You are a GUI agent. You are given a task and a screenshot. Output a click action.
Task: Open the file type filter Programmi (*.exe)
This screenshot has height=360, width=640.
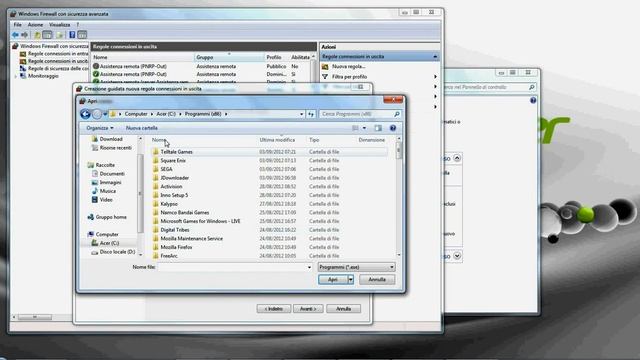click(356, 267)
